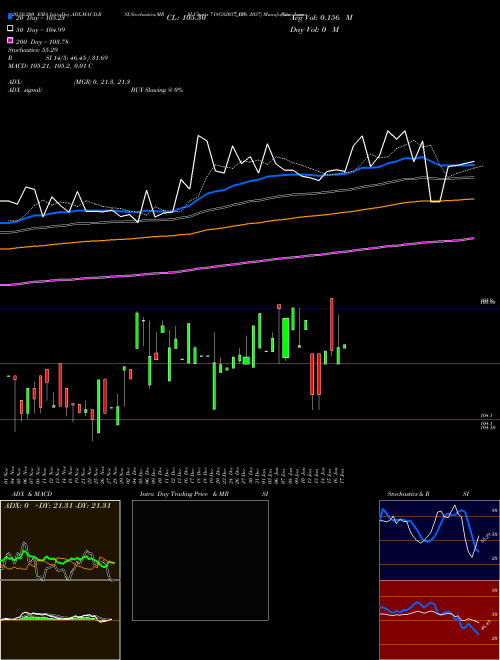
Task: Click the Intra Day Trading Price & MR title
Action: pos(184,494)
